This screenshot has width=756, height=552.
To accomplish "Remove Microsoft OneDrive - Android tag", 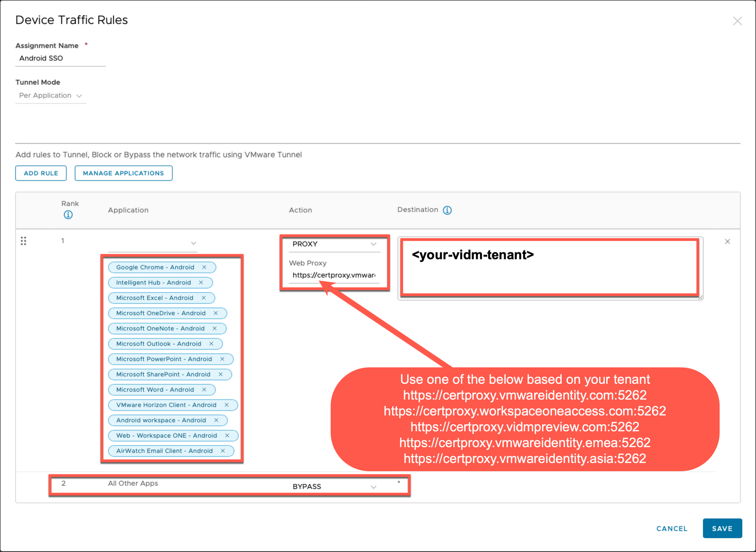I will [x=215, y=313].
